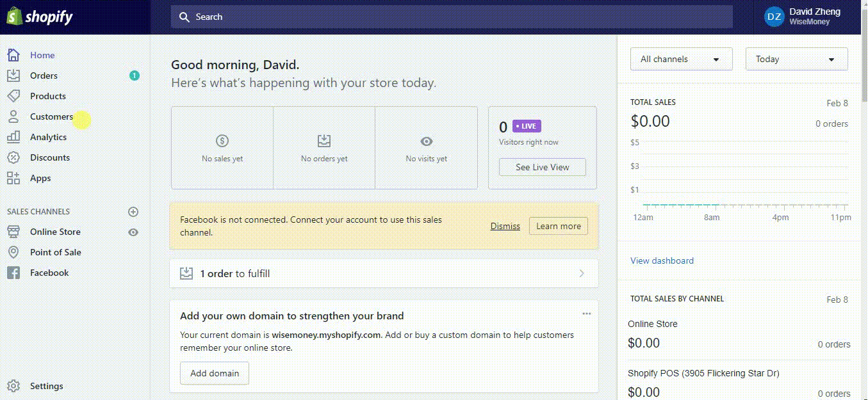Open Products in sidebar
This screenshot has height=400, width=868.
click(x=48, y=96)
